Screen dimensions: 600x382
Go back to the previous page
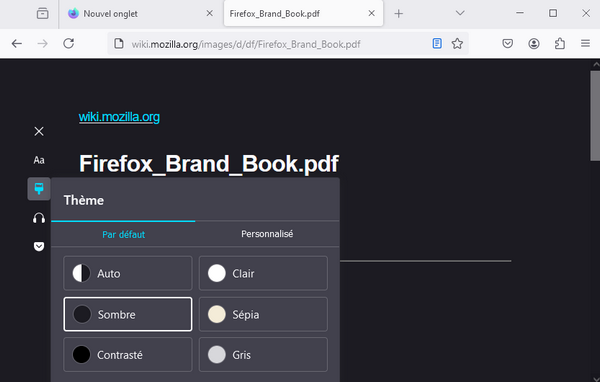[17, 44]
